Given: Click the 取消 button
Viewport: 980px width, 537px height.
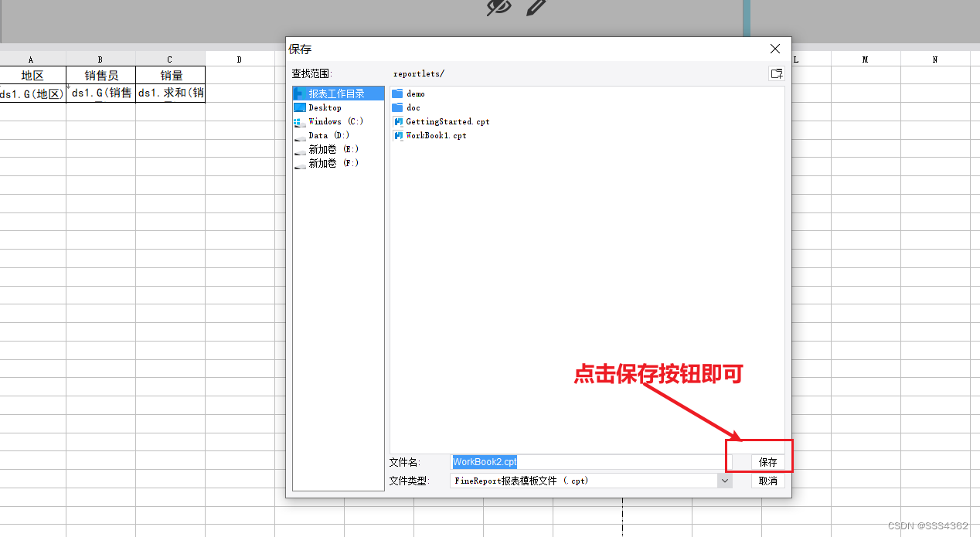Looking at the screenshot, I should pyautogui.click(x=768, y=481).
